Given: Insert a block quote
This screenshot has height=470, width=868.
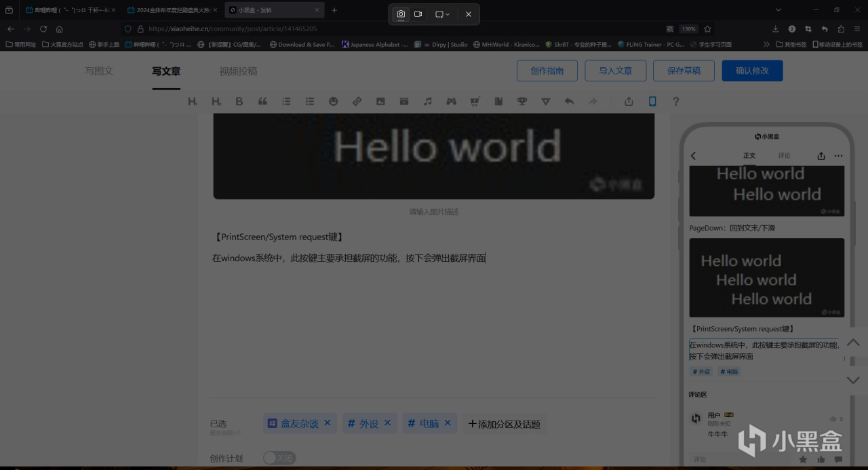Looking at the screenshot, I should pyautogui.click(x=262, y=102).
